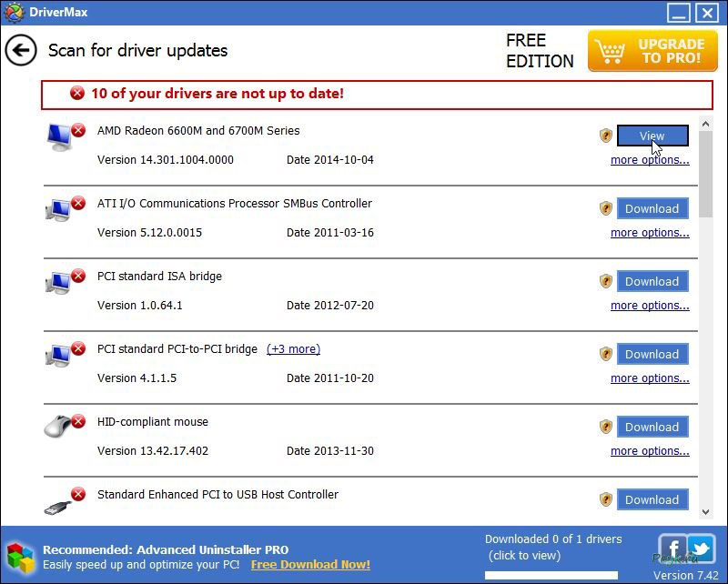Go back using the round arrow icon
The image size is (728, 584).
(x=21, y=50)
